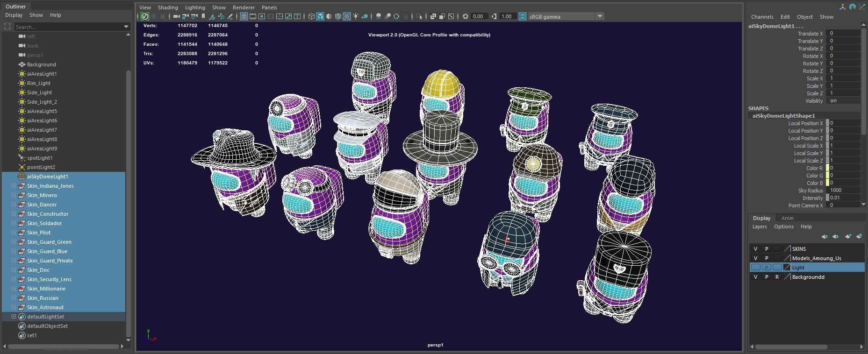The width and height of the screenshot is (868, 354).
Task: Open the Outliner Display menu
Action: [x=14, y=15]
